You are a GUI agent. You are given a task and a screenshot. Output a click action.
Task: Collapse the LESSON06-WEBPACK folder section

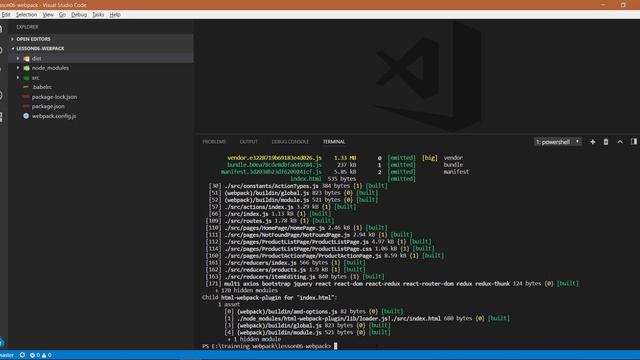pos(101,49)
